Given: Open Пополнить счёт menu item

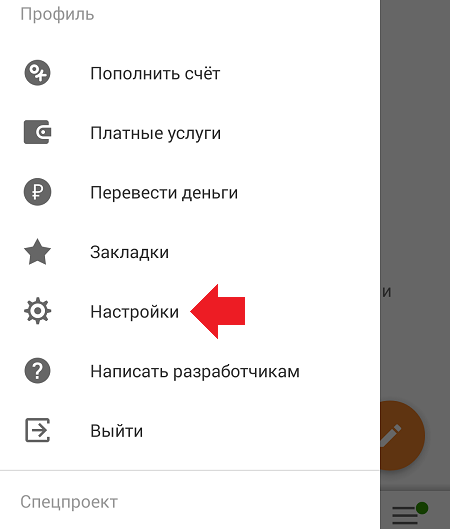Looking at the screenshot, I should tap(190, 73).
